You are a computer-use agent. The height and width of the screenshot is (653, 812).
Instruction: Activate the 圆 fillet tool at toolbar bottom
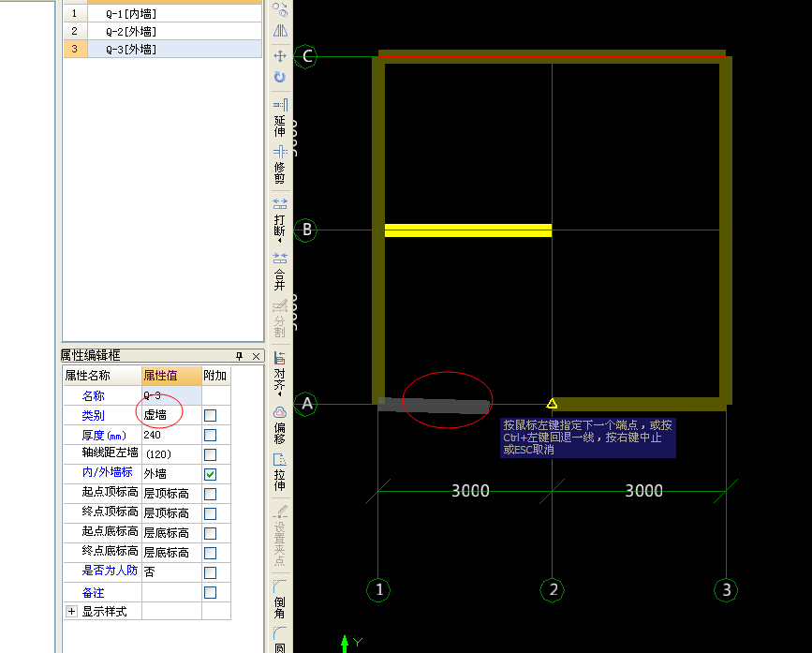click(280, 640)
